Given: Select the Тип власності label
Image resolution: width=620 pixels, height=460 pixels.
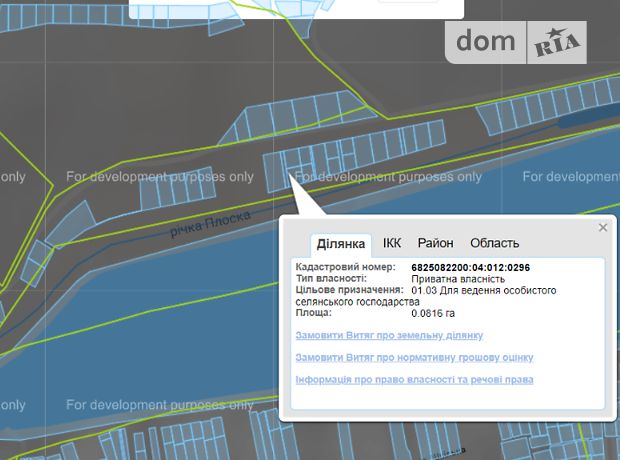Looking at the screenshot, I should (x=331, y=278).
